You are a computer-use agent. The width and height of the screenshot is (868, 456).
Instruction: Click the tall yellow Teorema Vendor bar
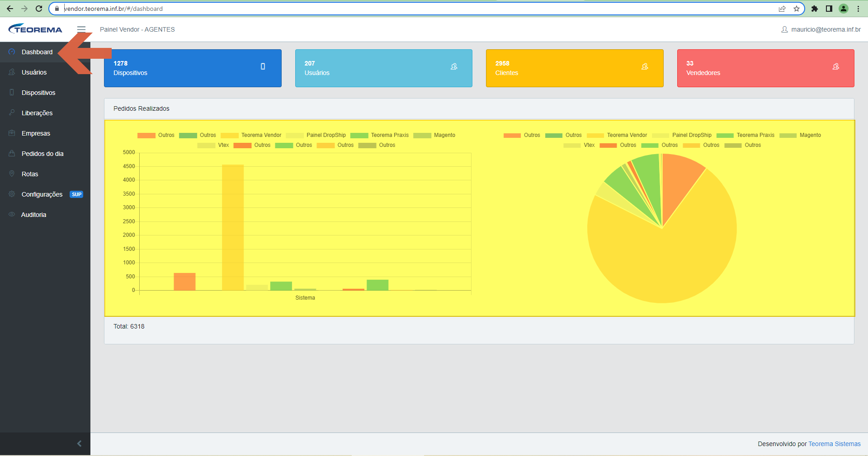click(x=233, y=227)
